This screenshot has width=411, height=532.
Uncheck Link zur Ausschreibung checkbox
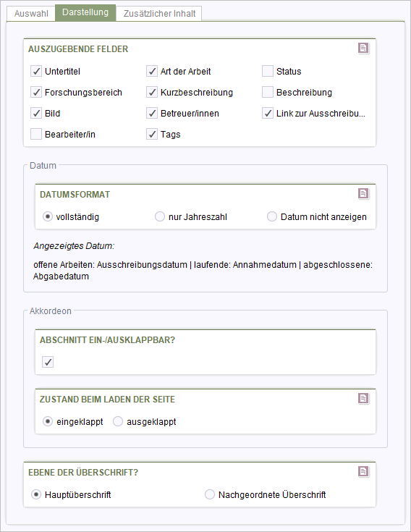click(x=268, y=114)
